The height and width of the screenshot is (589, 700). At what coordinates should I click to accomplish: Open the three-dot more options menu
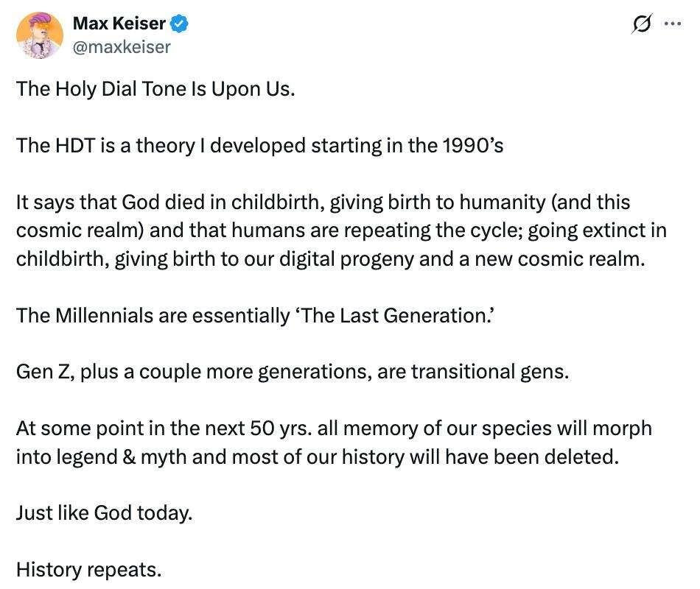pyautogui.click(x=673, y=24)
